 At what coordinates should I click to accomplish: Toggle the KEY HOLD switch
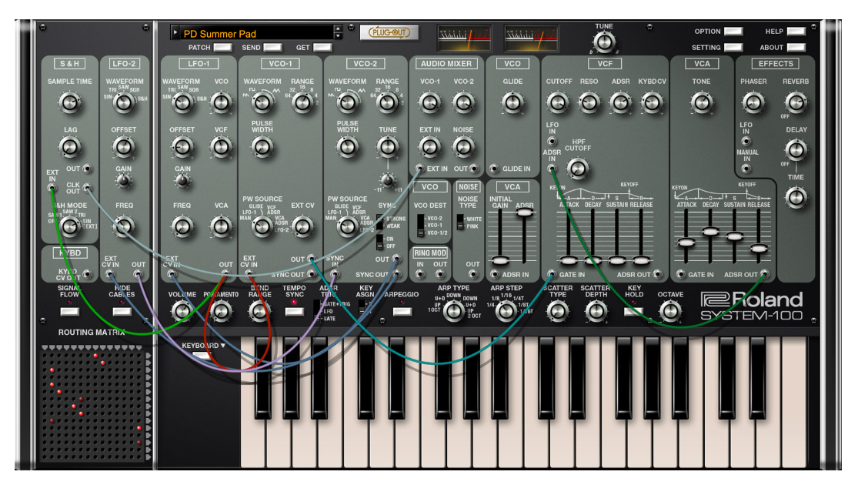[633, 311]
